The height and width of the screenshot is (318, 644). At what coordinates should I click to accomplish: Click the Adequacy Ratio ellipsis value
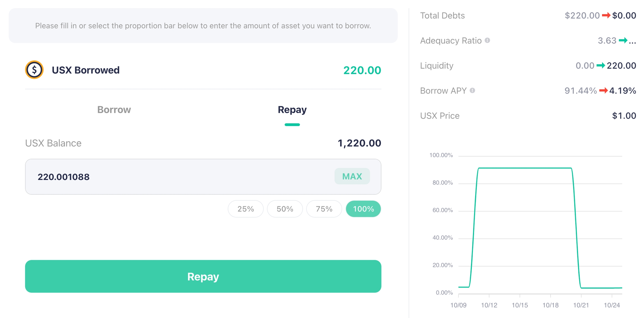[632, 41]
